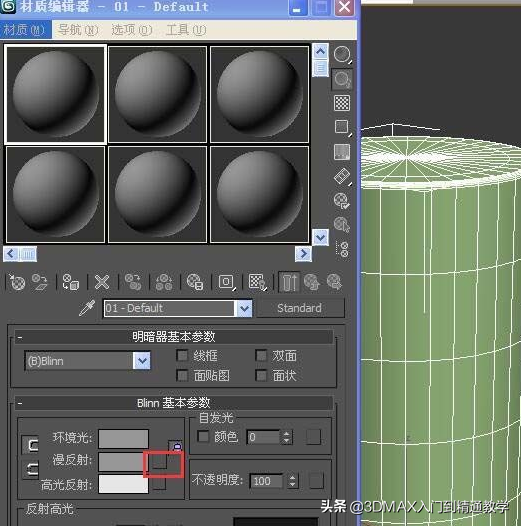Click the 高光反射 map button

(159, 484)
